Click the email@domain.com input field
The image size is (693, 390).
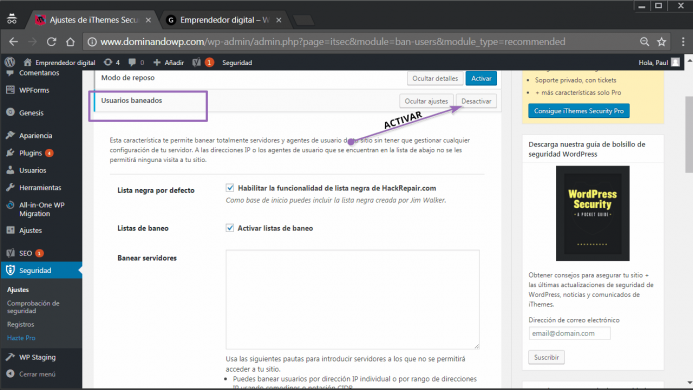tap(569, 333)
